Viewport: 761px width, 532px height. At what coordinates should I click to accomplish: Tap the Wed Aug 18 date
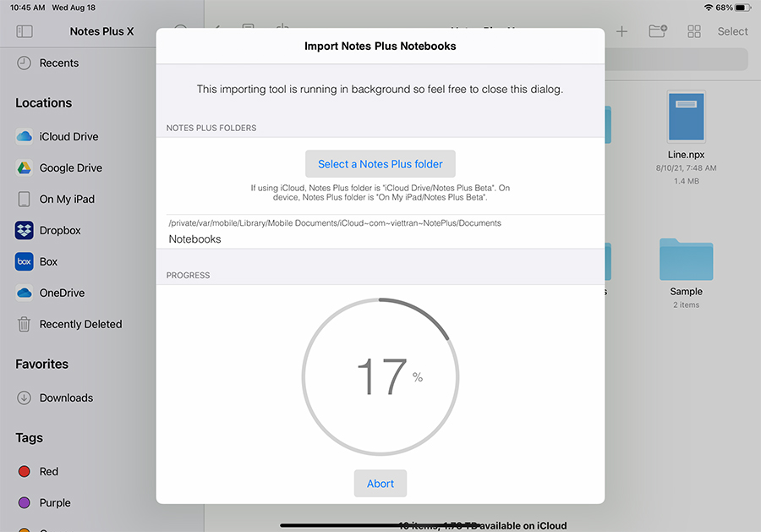click(74, 8)
